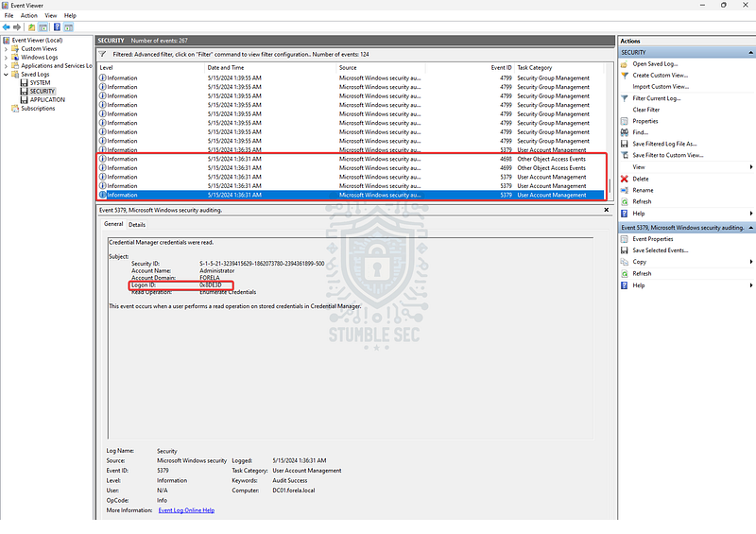
Task: Click the Show/Hide Console Tree toolbar icon
Action: [x=43, y=27]
